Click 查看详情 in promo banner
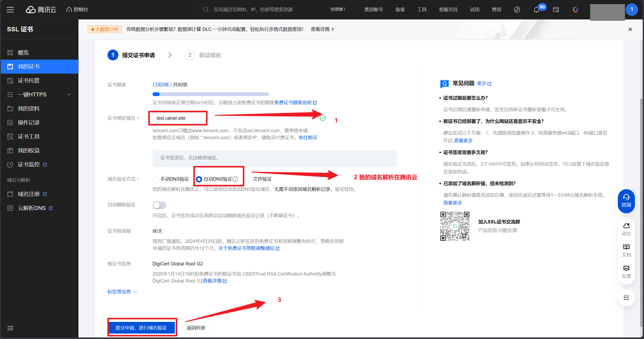The image size is (644, 339). 322,29
